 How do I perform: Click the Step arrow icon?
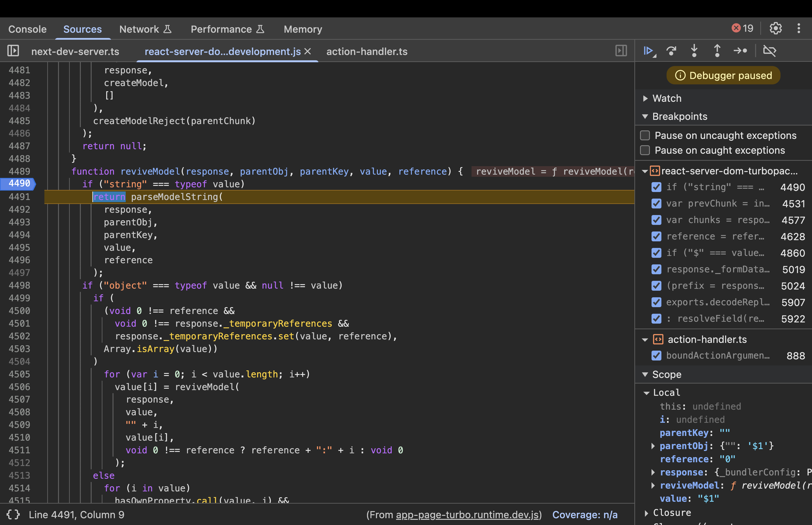click(740, 51)
